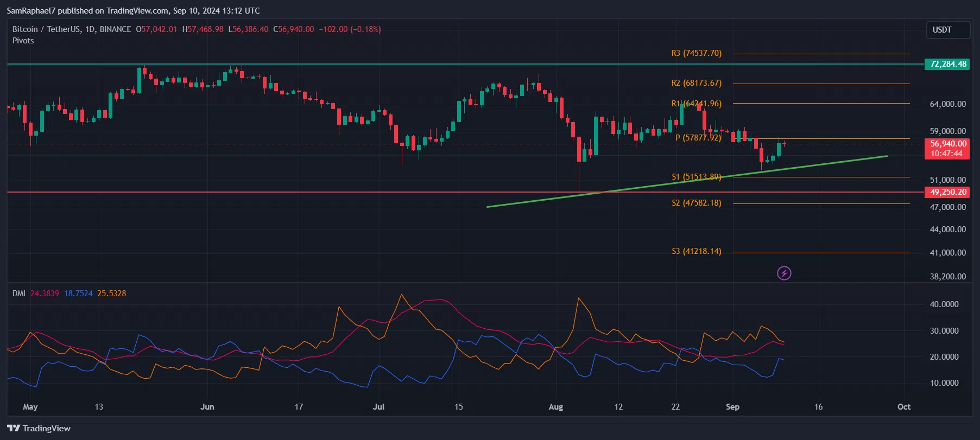Click the R1 (64241.96) pivot label
Screen dimensions: 980x440
tap(697, 103)
